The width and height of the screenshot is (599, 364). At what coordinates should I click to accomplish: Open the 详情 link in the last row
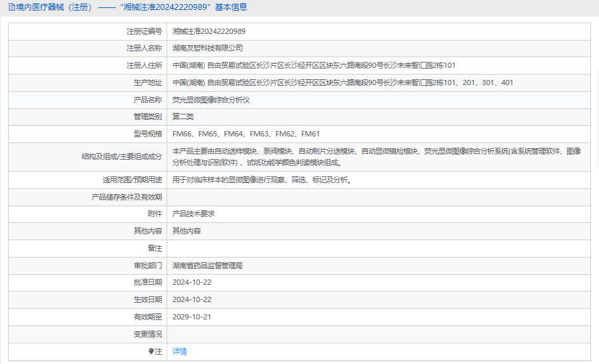click(179, 351)
